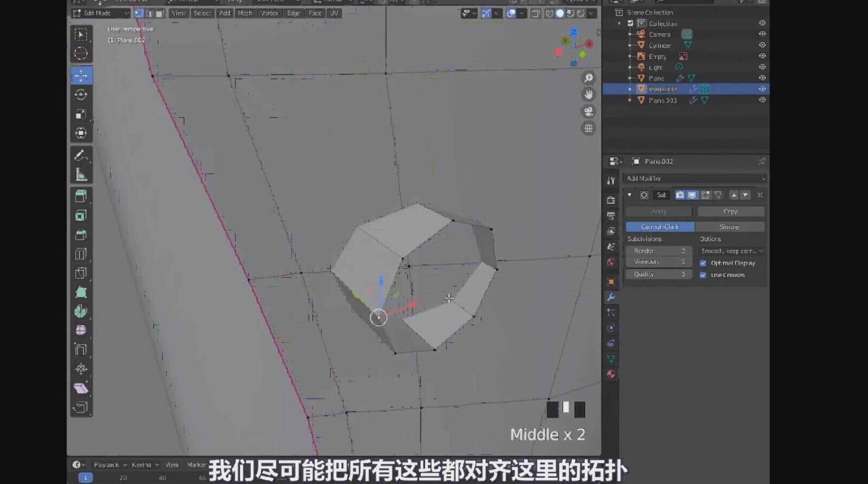The width and height of the screenshot is (868, 484).
Task: Hide the Cylinder object in outliner
Action: tap(762, 45)
